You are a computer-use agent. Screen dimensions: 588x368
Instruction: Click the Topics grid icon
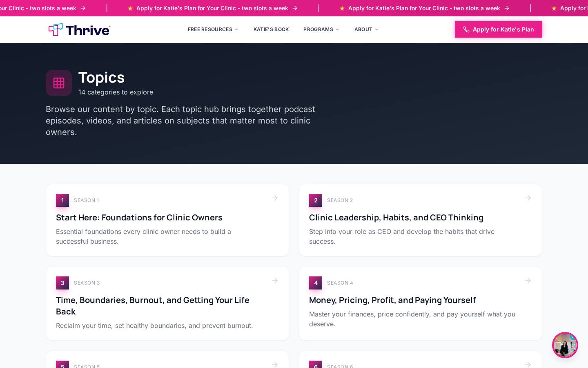point(59,83)
